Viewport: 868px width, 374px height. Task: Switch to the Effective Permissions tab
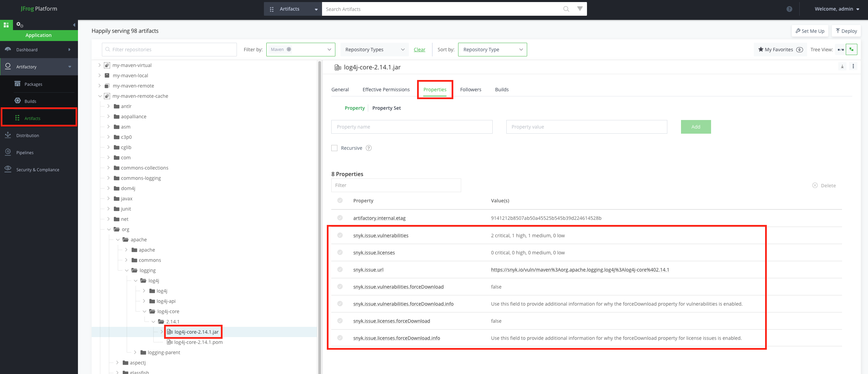tap(386, 90)
